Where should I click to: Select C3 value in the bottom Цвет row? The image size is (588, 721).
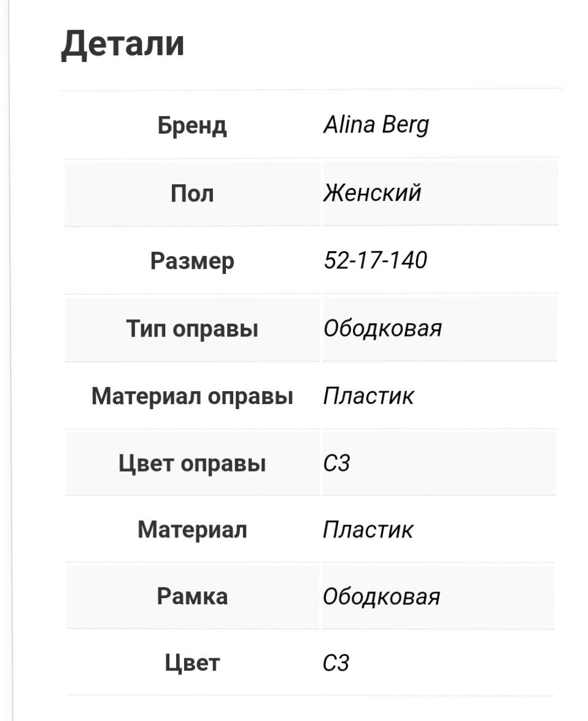click(336, 663)
